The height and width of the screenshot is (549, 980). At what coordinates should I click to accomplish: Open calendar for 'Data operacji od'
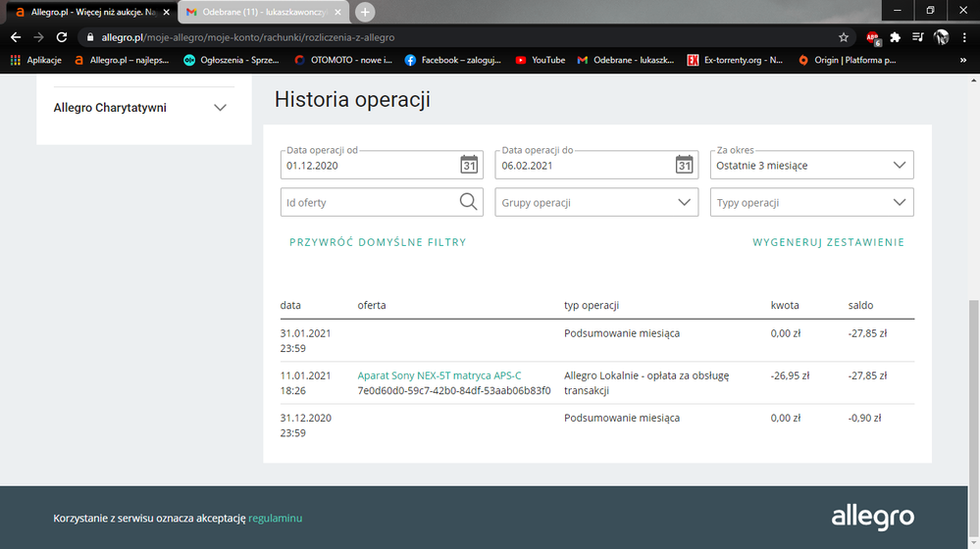[469, 165]
